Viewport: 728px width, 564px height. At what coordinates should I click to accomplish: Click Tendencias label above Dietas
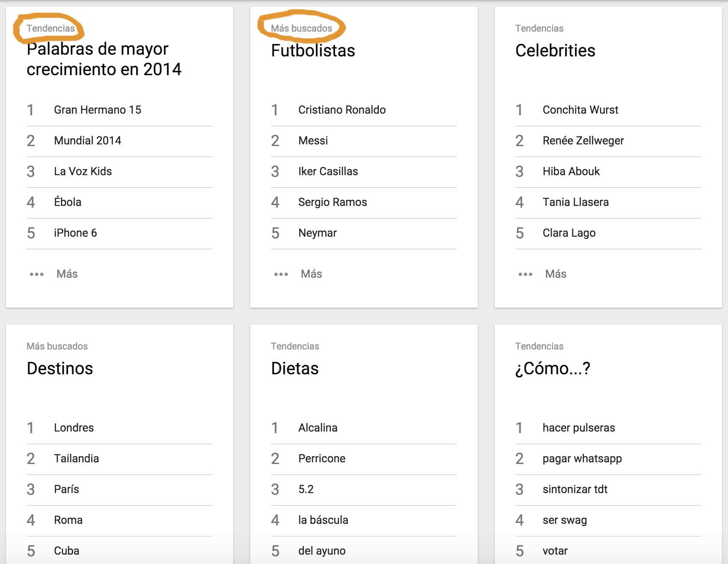point(295,346)
